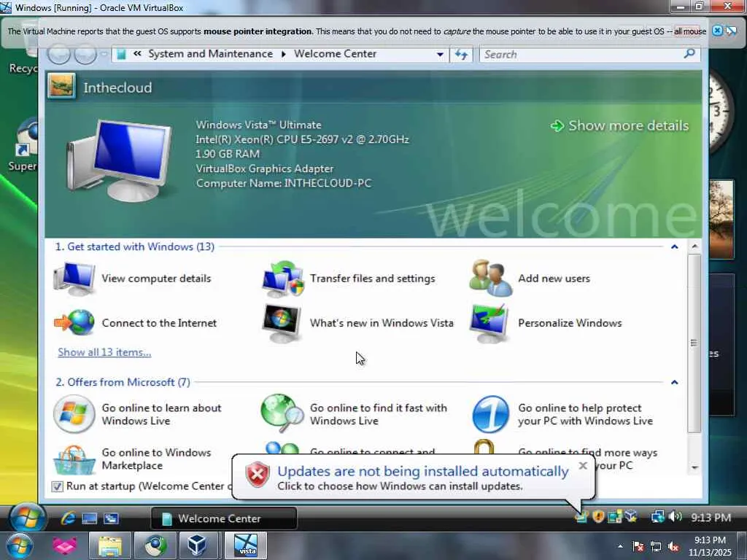This screenshot has height=560, width=747.
Task: Open Personalize Windows item
Action: point(546,323)
